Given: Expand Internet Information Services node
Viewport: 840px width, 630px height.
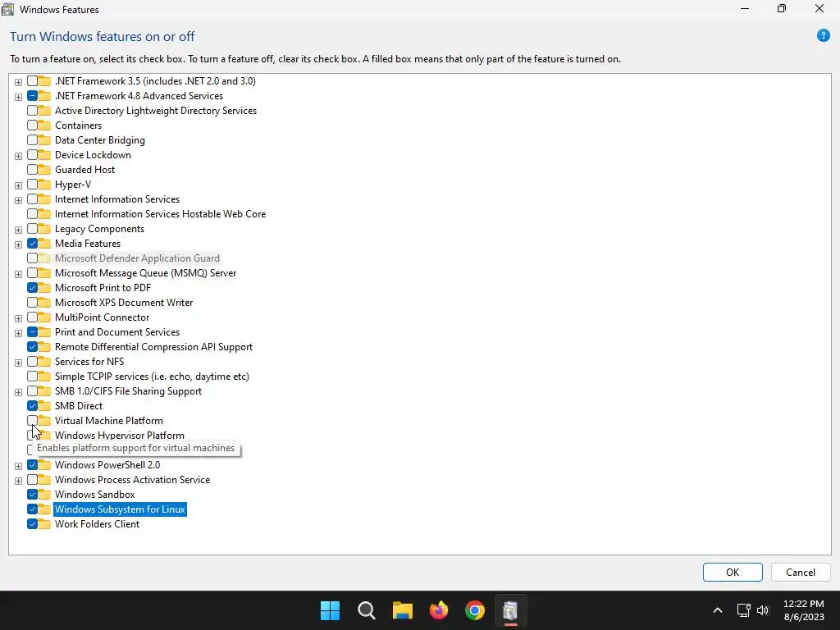Looking at the screenshot, I should pyautogui.click(x=18, y=200).
